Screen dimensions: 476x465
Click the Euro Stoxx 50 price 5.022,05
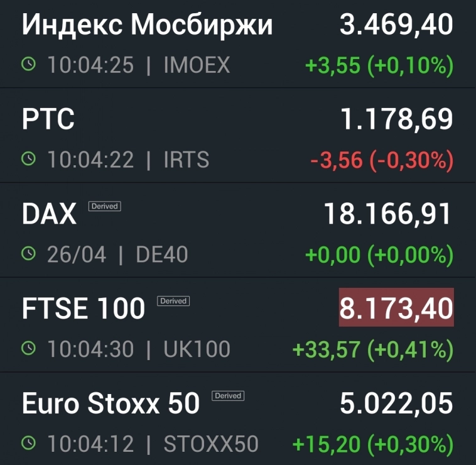(x=396, y=404)
